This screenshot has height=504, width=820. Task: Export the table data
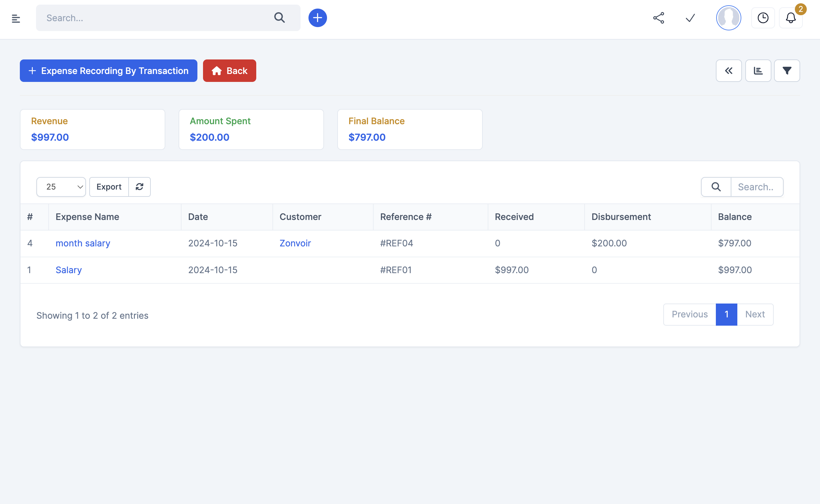pyautogui.click(x=109, y=187)
